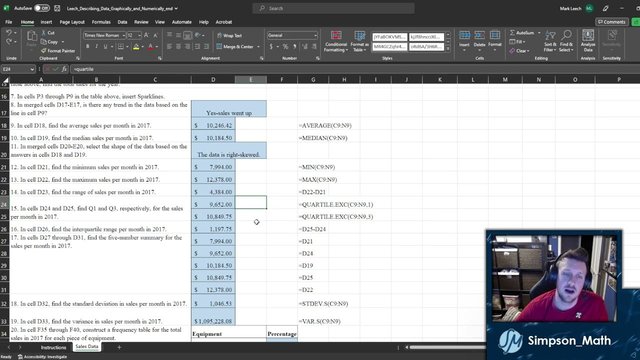Switch to the Review tab
640x360 pixels.
(141, 22)
